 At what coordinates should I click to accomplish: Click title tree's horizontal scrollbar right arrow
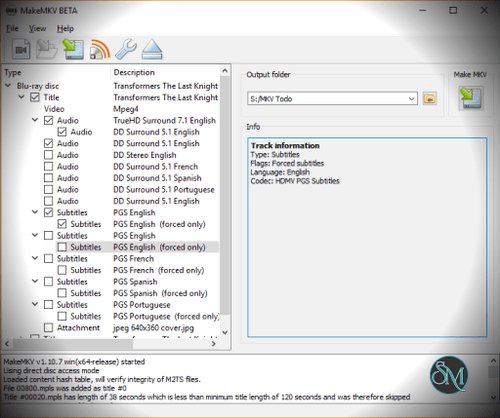point(214,344)
